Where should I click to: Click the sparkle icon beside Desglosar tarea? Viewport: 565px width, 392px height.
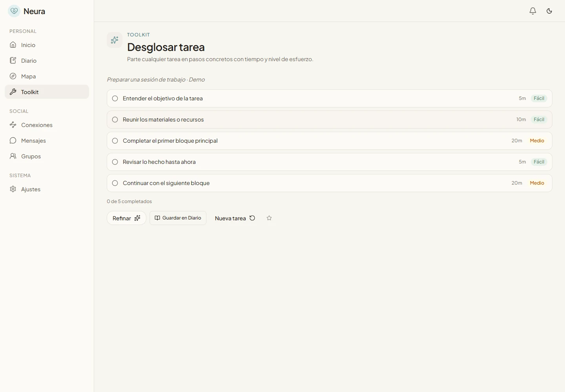pyautogui.click(x=115, y=40)
